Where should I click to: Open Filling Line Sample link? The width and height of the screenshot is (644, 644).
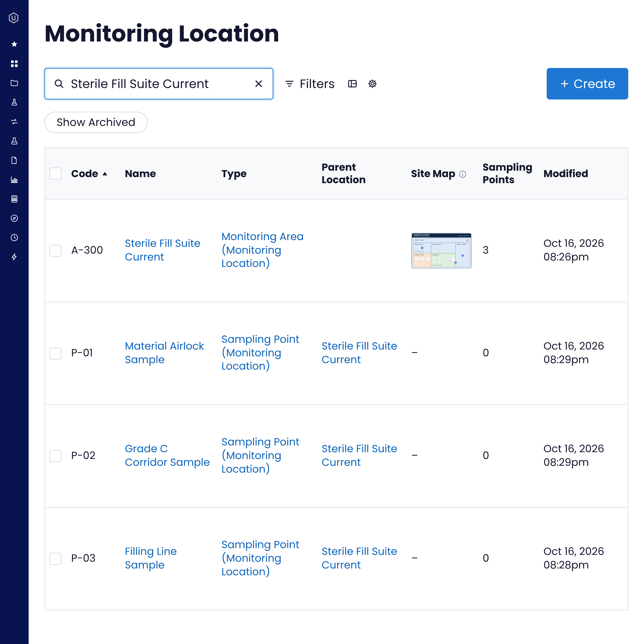tap(151, 558)
